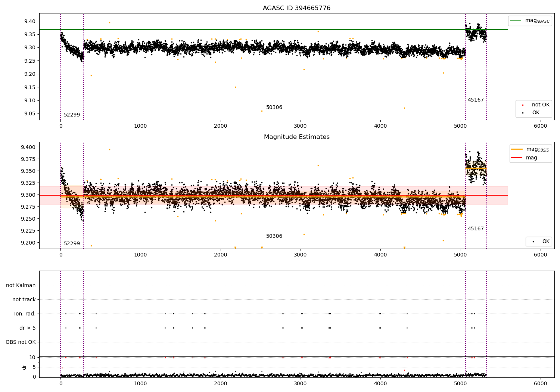
Task: Click the 9.350 y-axis tick label
Action: coord(28,171)
